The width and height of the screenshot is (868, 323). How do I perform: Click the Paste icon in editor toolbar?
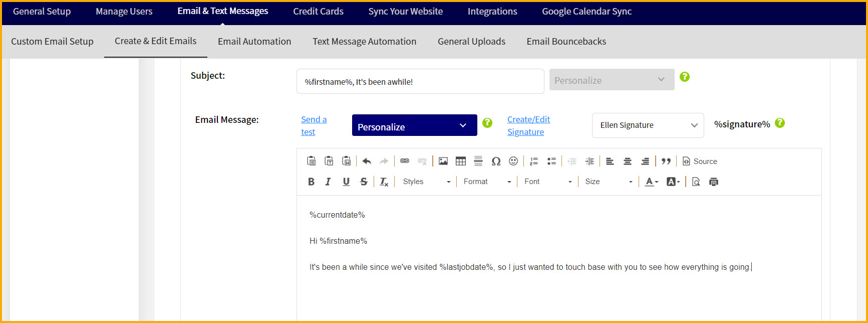[311, 161]
